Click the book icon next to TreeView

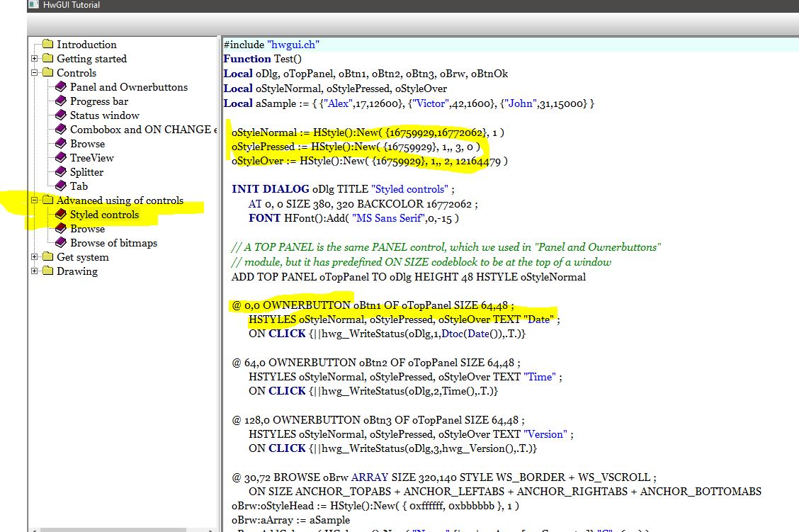pos(61,158)
